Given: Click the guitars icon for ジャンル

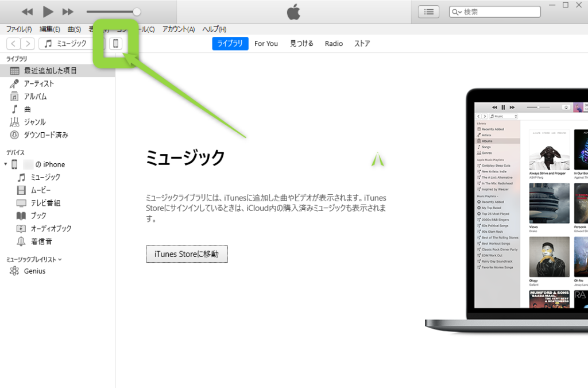Looking at the screenshot, I should tap(14, 122).
